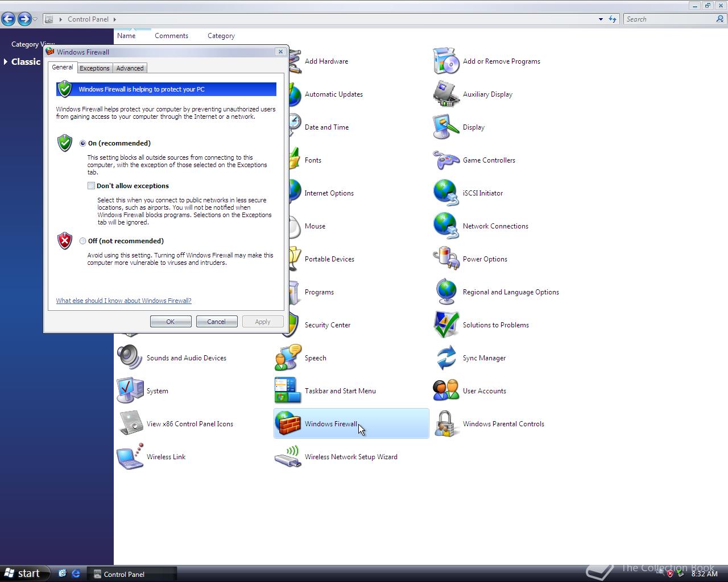Click the start button
This screenshot has width=728, height=582.
[24, 573]
